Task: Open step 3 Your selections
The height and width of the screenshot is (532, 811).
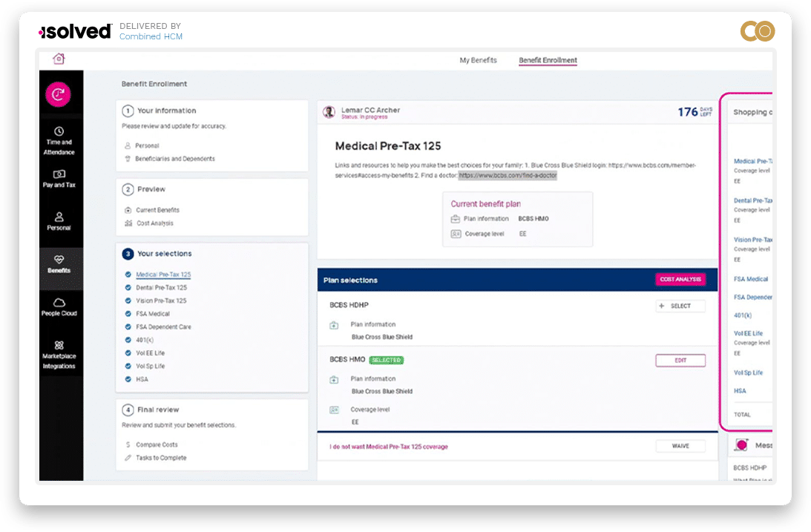Action: pos(157,253)
